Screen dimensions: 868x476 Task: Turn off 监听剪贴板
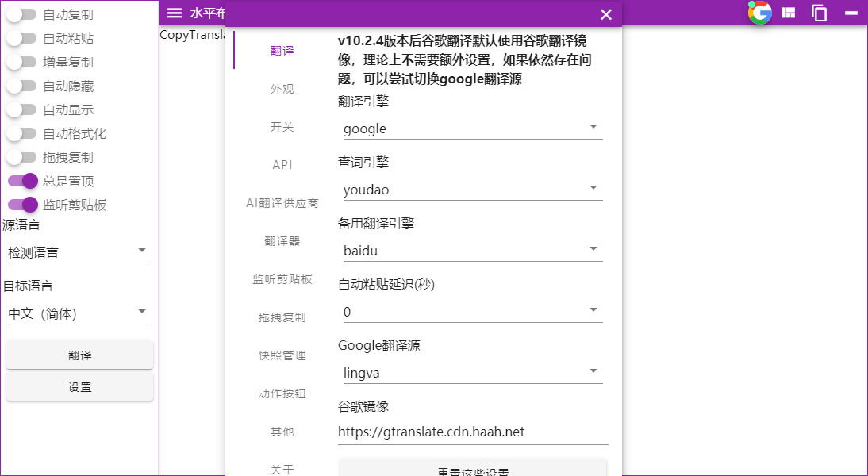pos(23,205)
